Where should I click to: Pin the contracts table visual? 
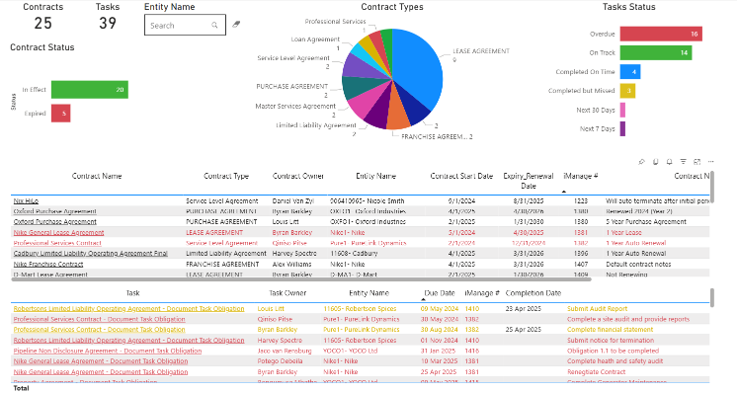pyautogui.click(x=642, y=162)
